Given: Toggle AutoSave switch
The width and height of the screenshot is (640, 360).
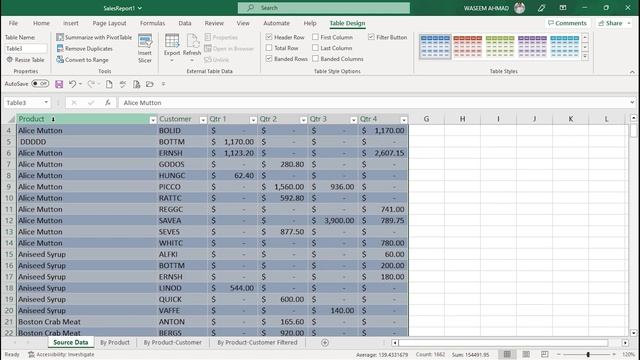Looking at the screenshot, I should tap(40, 84).
